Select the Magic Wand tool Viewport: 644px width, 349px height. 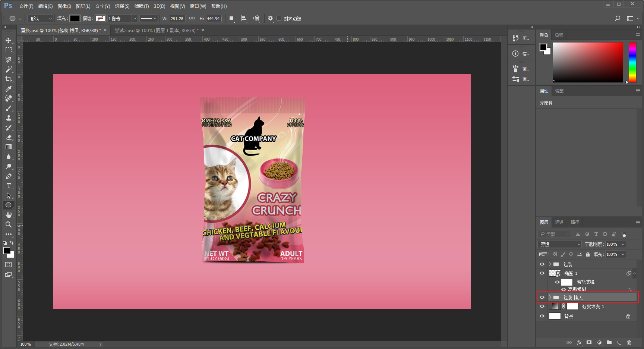click(x=9, y=69)
